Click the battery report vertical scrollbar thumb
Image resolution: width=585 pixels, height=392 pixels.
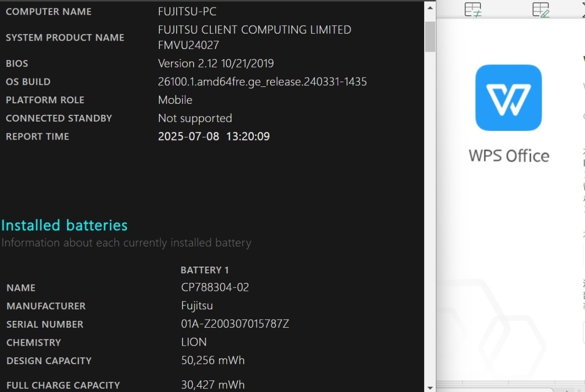430,36
